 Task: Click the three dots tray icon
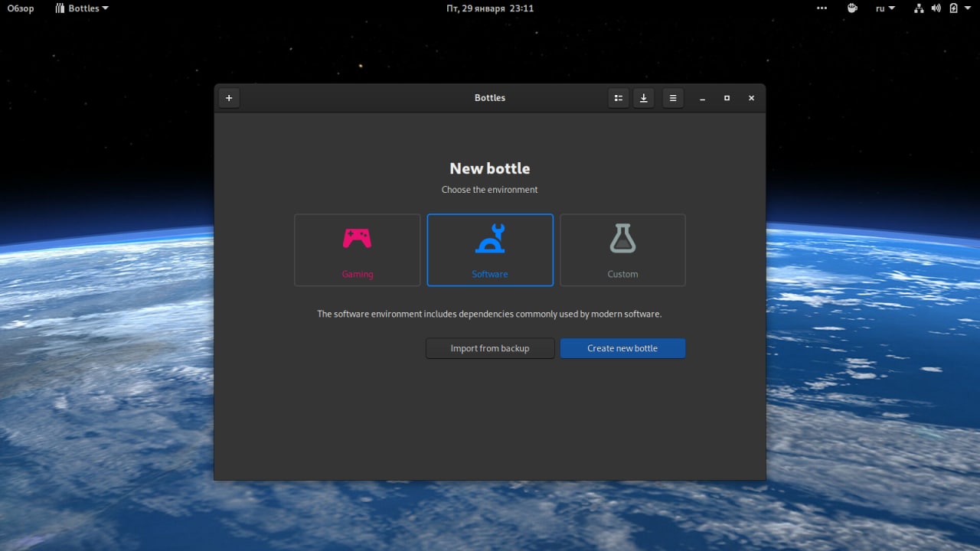coord(822,8)
